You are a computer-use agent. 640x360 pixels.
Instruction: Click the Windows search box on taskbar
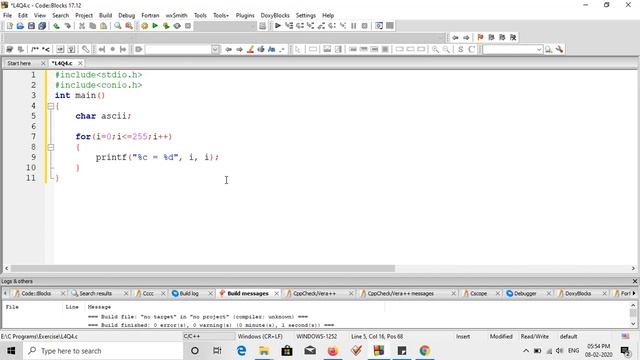click(x=103, y=351)
